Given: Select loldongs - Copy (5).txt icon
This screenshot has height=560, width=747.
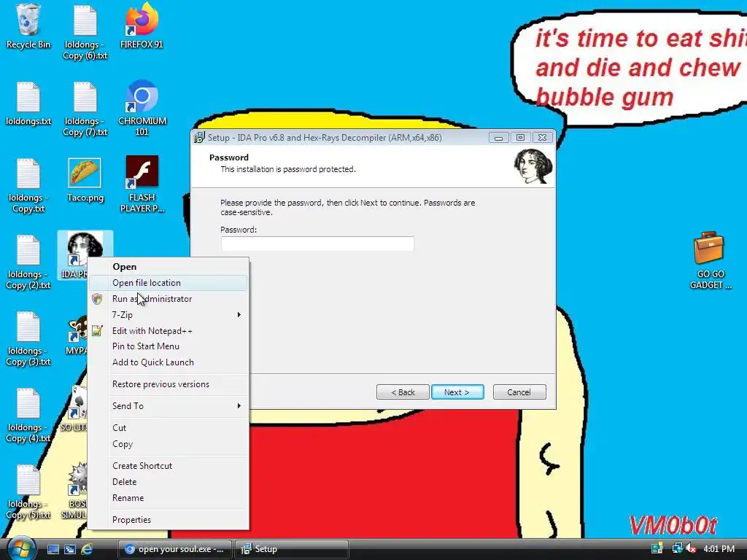Looking at the screenshot, I should [x=28, y=492].
